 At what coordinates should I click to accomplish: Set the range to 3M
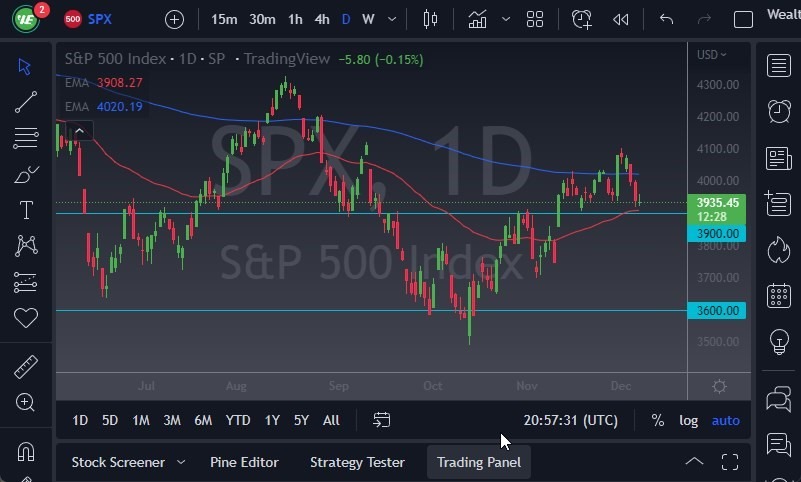click(172, 420)
